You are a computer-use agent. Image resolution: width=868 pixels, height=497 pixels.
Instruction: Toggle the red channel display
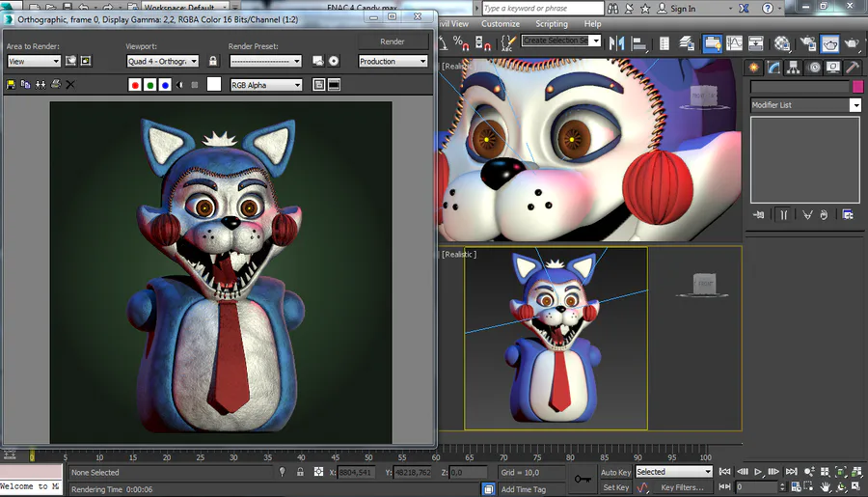134,85
